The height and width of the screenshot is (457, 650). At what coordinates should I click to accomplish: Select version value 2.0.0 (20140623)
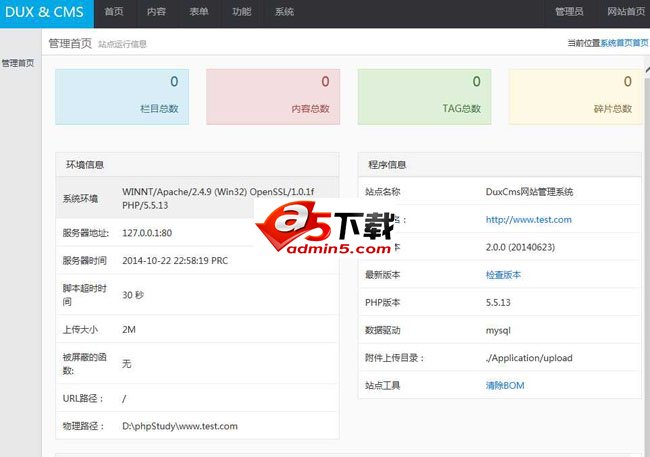(x=520, y=248)
